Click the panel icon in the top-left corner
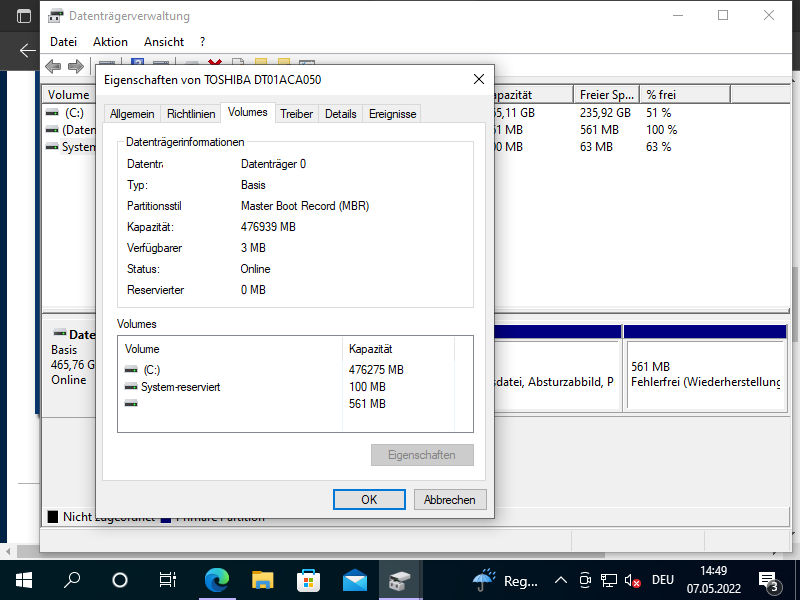 click(23, 16)
